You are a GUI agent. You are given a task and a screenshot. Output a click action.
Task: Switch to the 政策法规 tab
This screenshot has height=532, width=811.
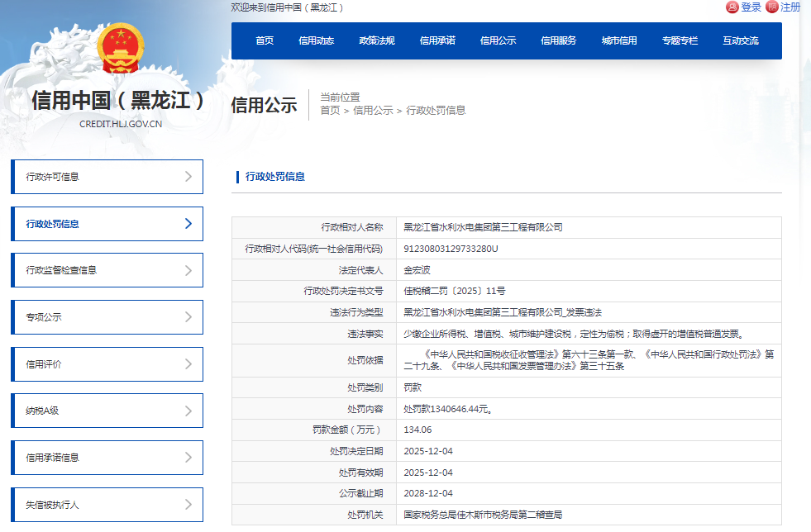377,40
